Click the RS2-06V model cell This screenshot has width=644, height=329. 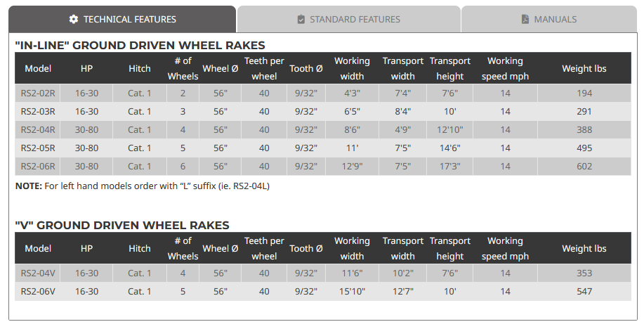click(x=38, y=291)
